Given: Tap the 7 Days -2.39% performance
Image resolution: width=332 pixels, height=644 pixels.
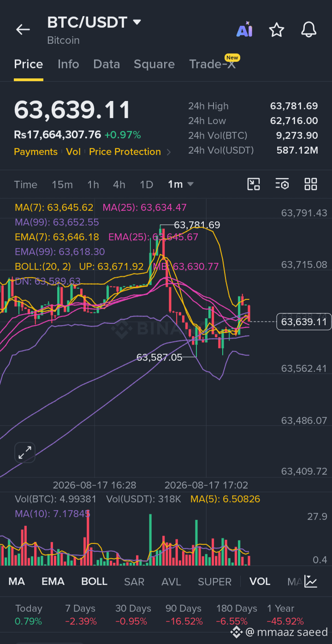Looking at the screenshot, I should pyautogui.click(x=81, y=615).
